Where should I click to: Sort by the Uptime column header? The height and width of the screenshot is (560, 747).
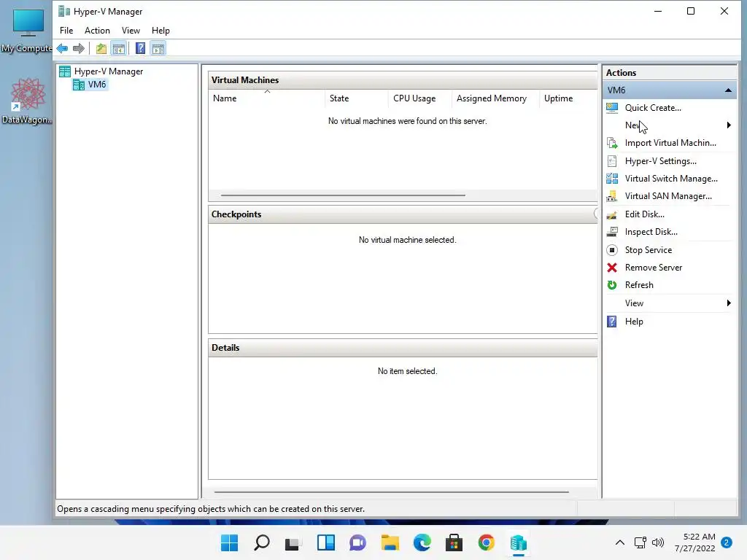(568, 98)
